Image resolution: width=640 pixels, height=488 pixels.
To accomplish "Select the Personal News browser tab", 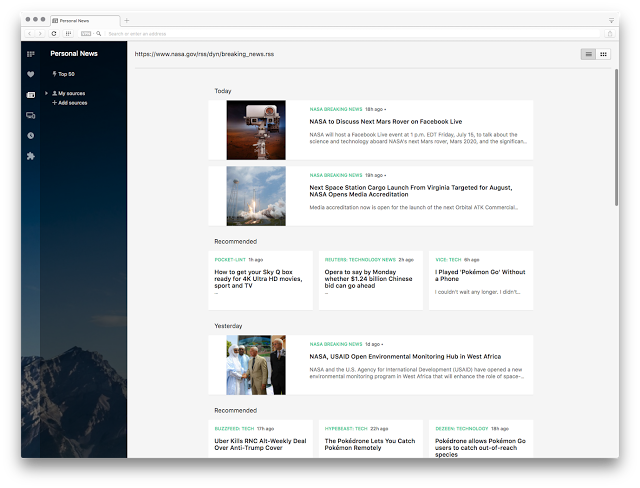I will coord(85,20).
